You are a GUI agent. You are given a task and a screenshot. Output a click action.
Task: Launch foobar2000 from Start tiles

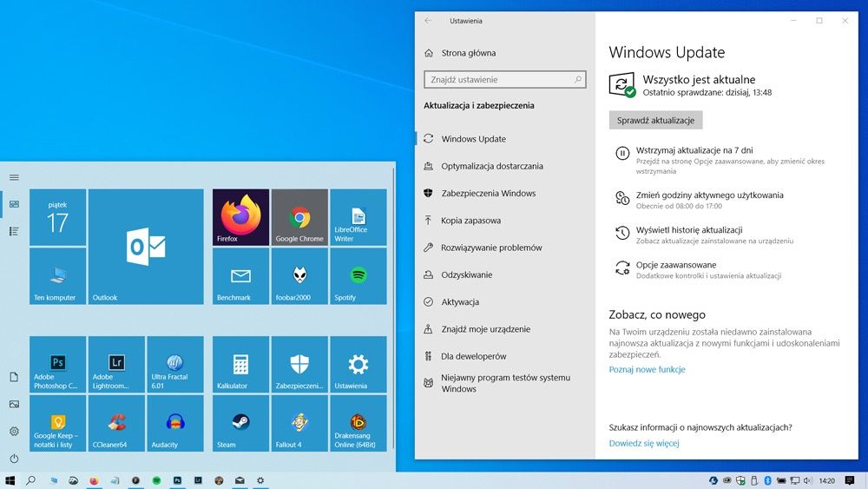[x=299, y=276]
